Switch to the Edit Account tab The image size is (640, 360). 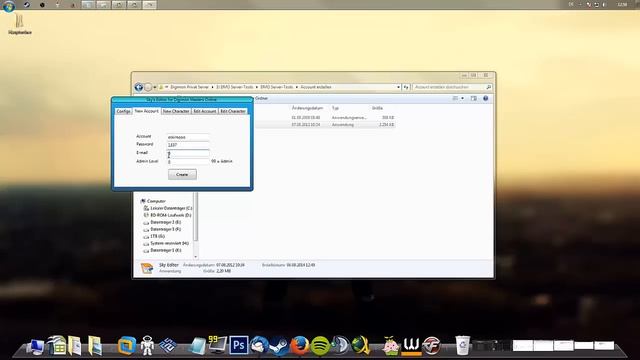point(204,111)
